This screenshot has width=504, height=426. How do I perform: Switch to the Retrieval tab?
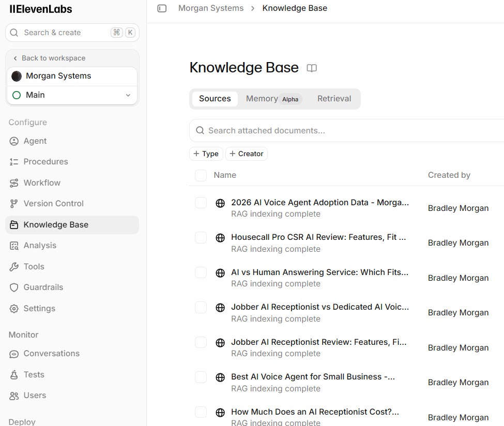334,99
